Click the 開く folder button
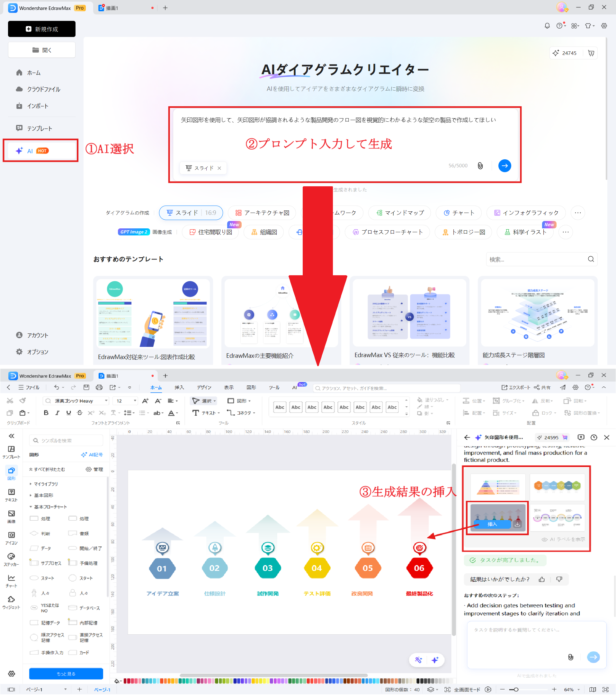The width and height of the screenshot is (616, 696). click(x=41, y=50)
